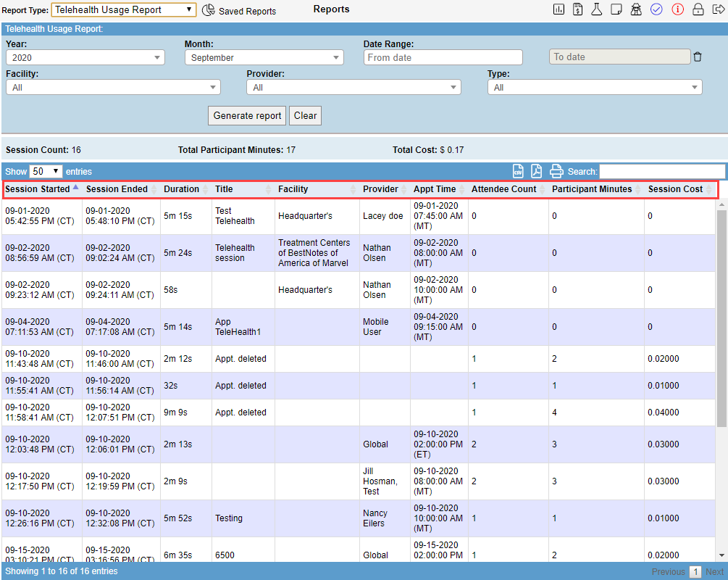Expand the Facility dropdown
Viewport: 728px width, 580px height.
[113, 88]
